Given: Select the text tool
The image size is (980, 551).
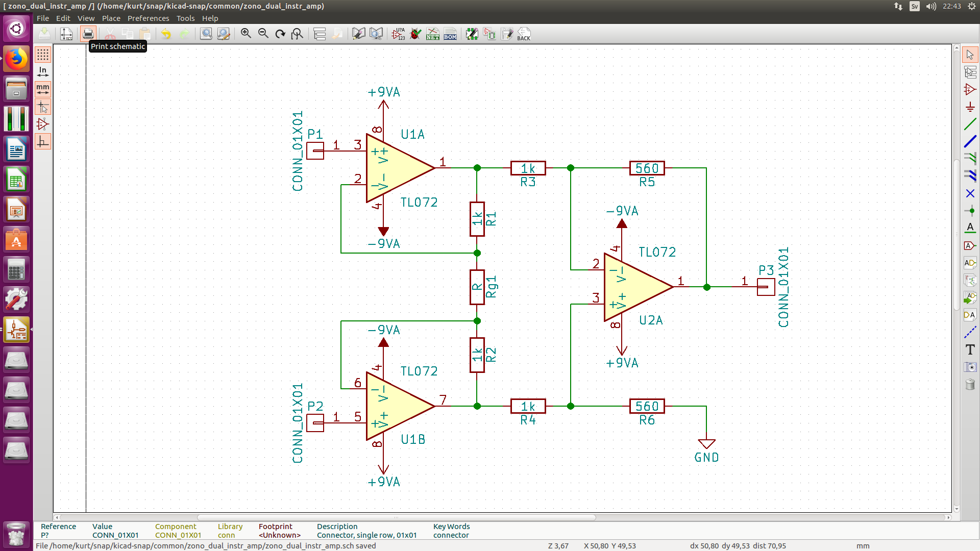Looking at the screenshot, I should (970, 349).
